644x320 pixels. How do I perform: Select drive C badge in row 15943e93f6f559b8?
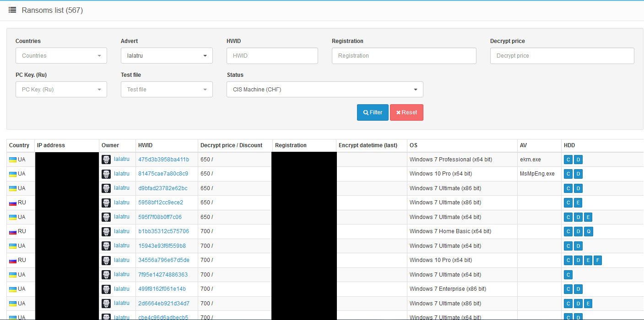point(568,246)
